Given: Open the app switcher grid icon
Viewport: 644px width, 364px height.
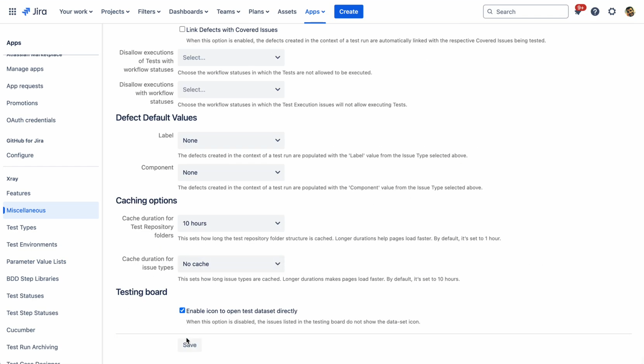Looking at the screenshot, I should pos(12,12).
